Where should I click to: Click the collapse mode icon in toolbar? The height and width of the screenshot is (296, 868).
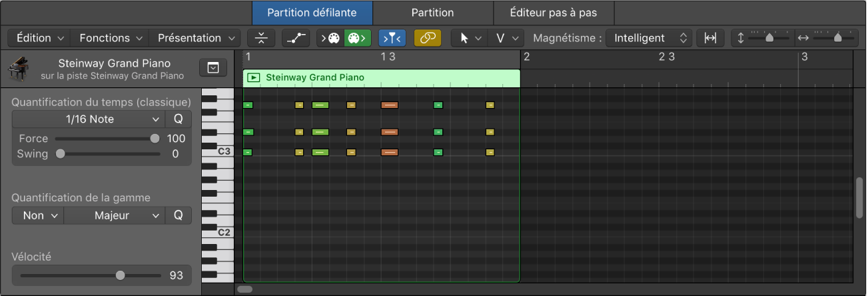tap(260, 38)
